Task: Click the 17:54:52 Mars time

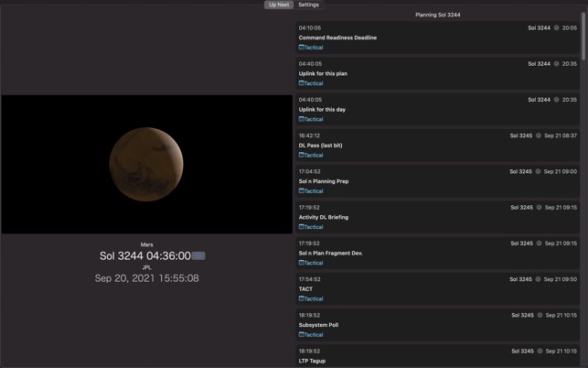Action: [x=310, y=279]
